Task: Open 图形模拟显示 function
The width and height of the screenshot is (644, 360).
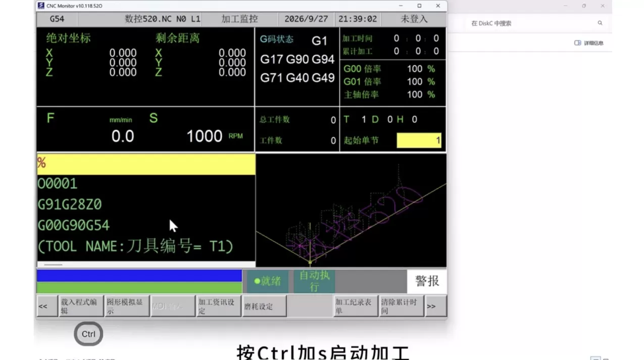Action: [127, 306]
